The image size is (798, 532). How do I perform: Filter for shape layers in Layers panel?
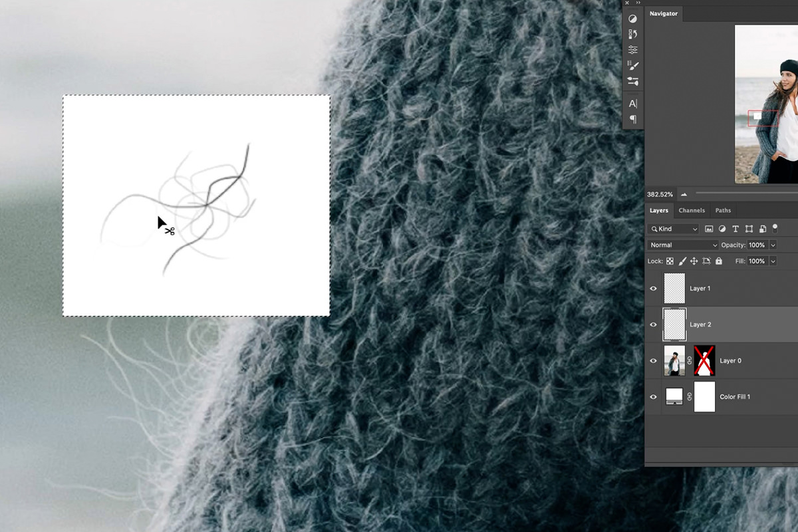749,229
